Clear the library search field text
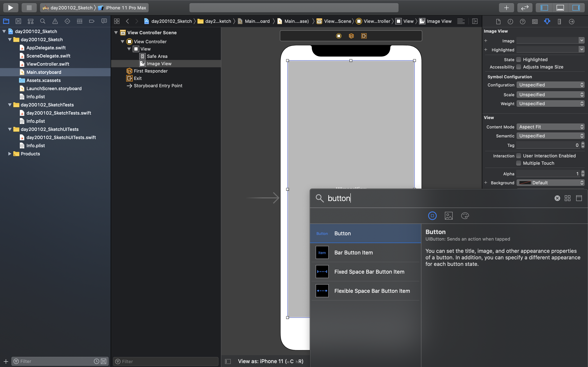Image resolution: width=588 pixels, height=367 pixels. [557, 198]
